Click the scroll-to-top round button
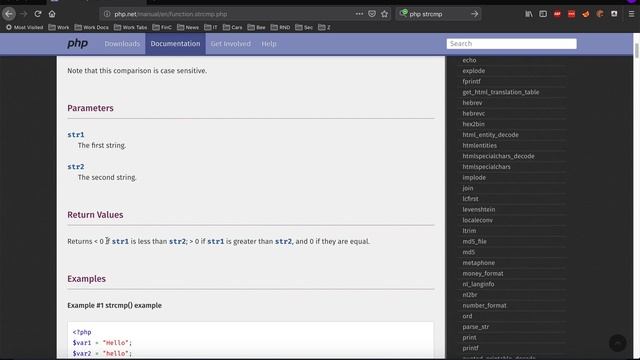Screen dimensions: 640x360 618,343
